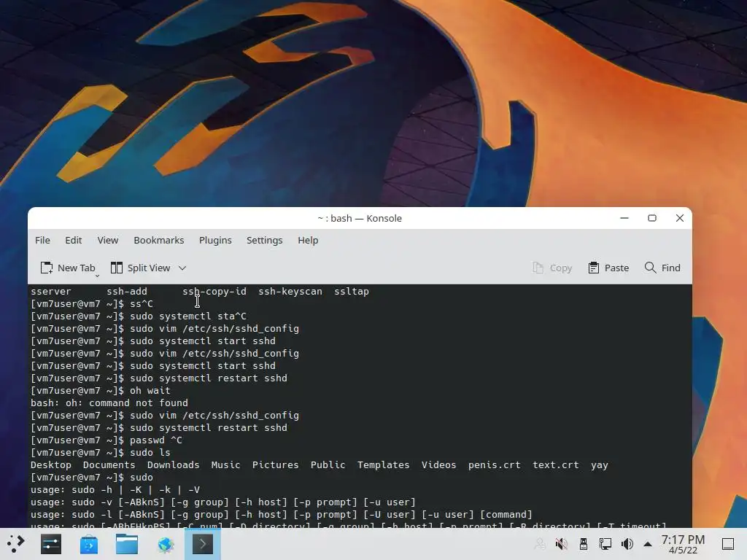Click the Split View toolbar button
The image size is (747, 560).
(x=140, y=268)
